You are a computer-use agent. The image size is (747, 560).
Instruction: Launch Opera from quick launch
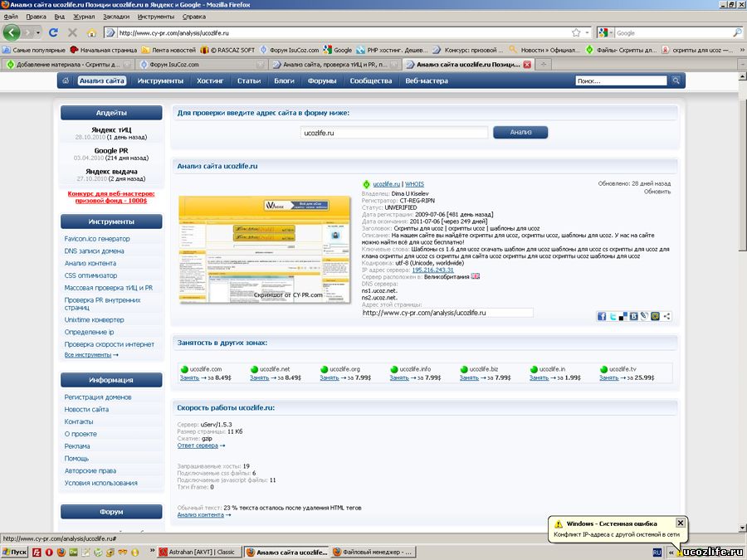49,553
